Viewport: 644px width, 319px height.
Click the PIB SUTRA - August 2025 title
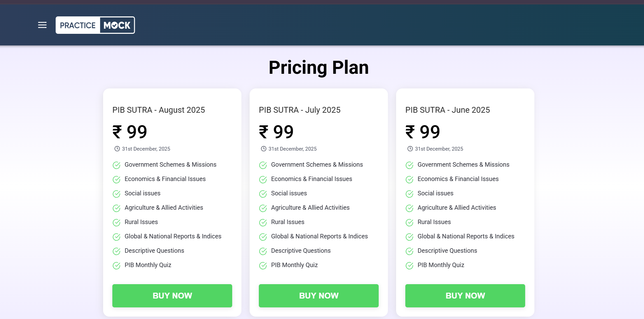(x=158, y=110)
